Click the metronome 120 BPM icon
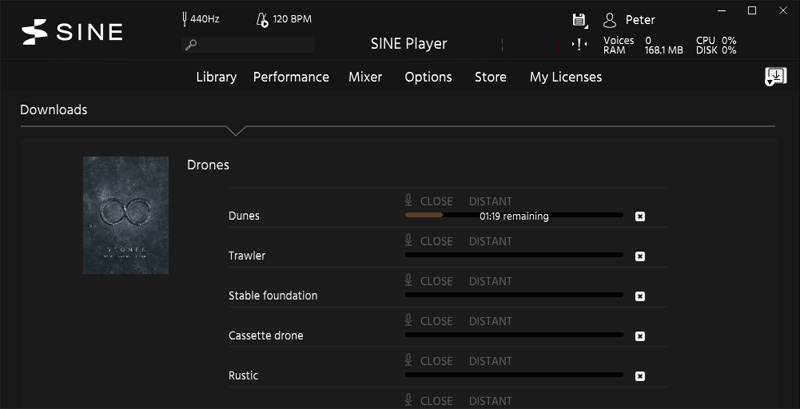 pos(262,19)
